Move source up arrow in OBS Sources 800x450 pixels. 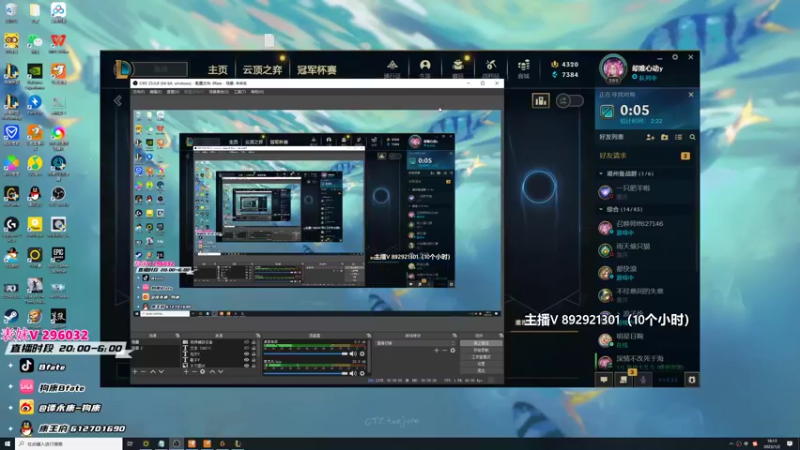click(212, 371)
